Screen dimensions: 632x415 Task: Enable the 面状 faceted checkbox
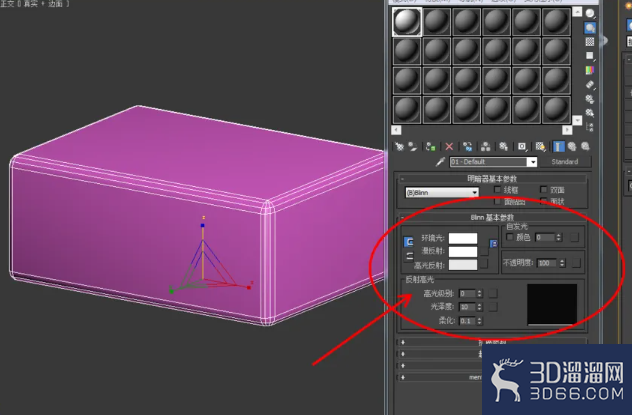click(x=543, y=201)
